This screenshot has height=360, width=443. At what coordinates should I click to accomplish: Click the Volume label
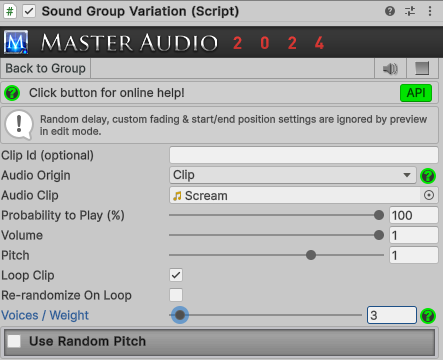click(22, 236)
